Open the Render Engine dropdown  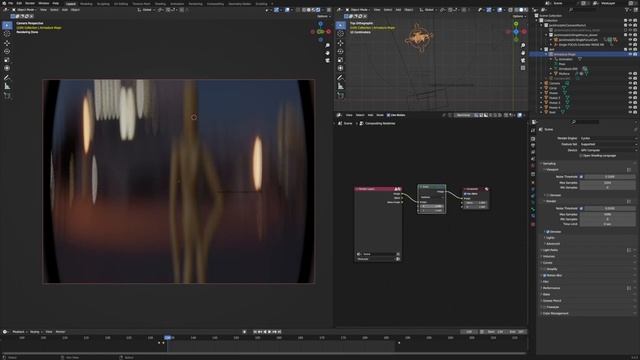point(608,138)
